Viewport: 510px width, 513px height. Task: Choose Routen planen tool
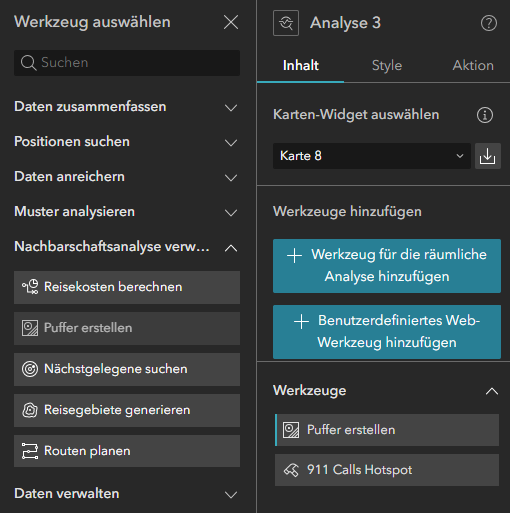click(x=127, y=451)
